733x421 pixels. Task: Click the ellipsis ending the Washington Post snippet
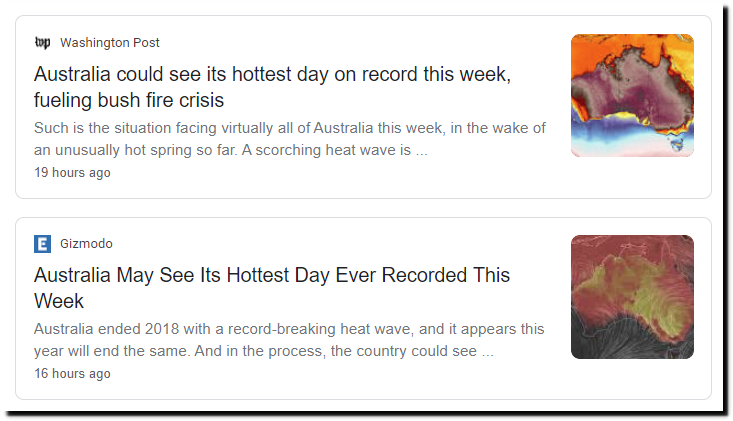421,151
